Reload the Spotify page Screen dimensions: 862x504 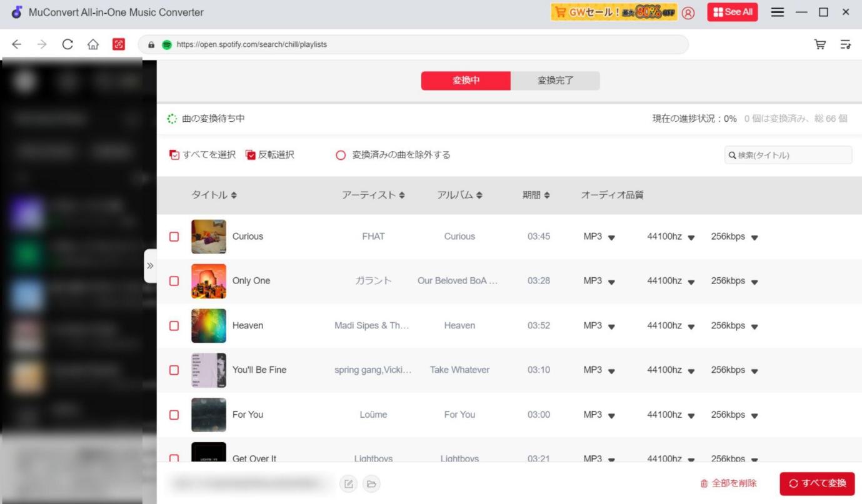(68, 44)
